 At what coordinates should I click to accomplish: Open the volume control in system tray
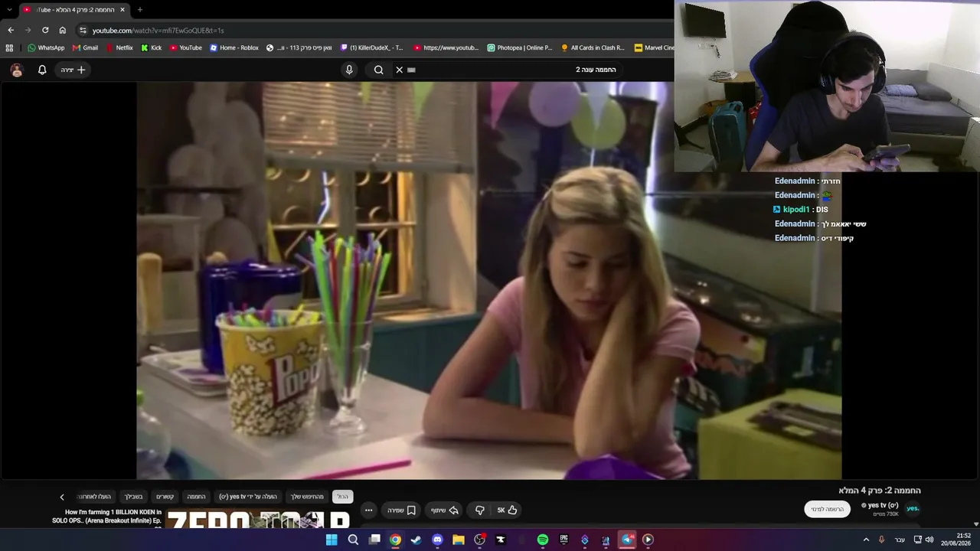[x=929, y=540]
